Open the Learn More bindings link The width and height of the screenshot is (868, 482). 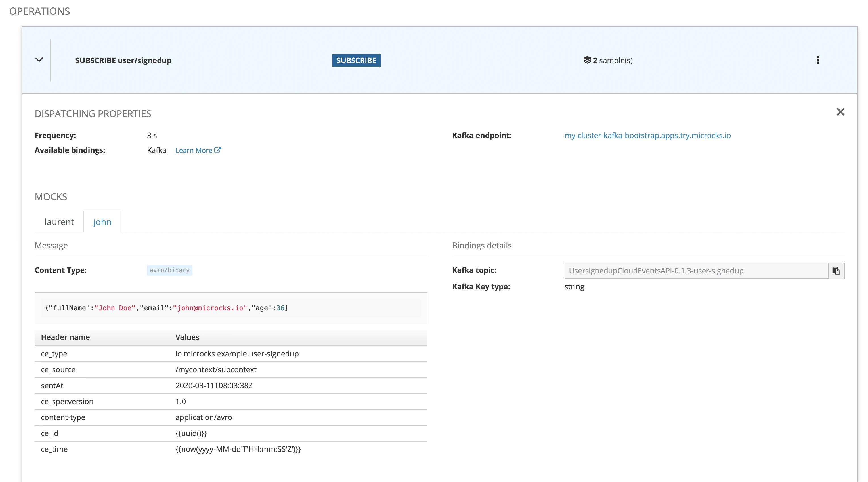(194, 150)
